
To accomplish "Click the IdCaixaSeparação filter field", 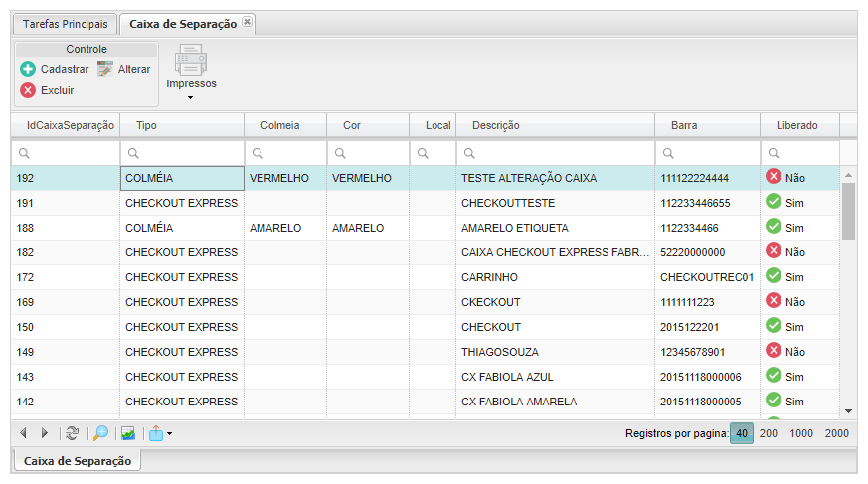I will (x=66, y=153).
